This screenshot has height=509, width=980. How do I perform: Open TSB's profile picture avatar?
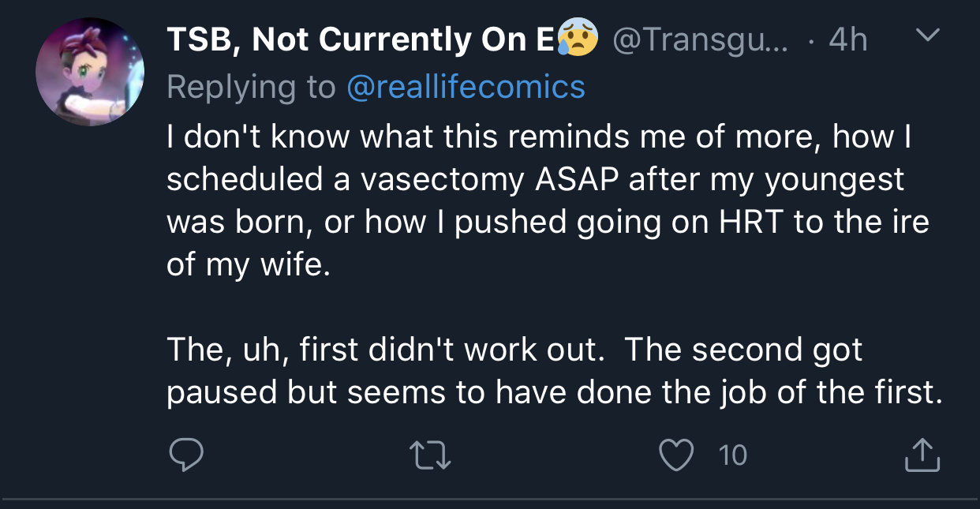click(x=89, y=72)
